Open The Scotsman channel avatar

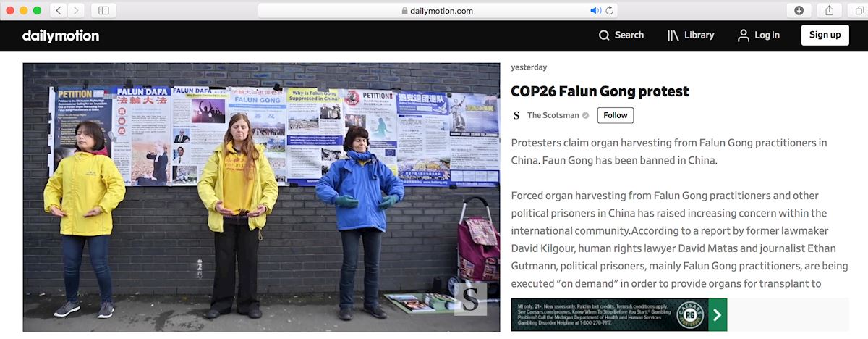point(516,115)
